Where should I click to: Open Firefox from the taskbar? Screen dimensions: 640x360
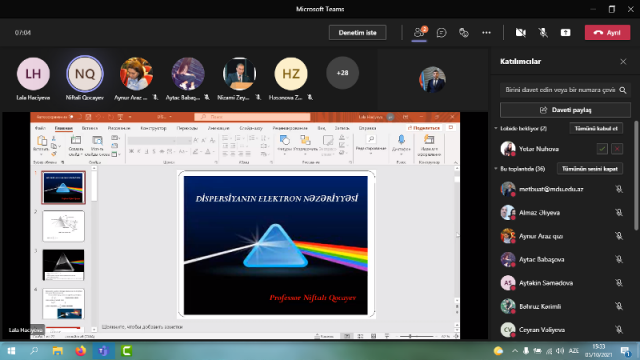(80, 351)
